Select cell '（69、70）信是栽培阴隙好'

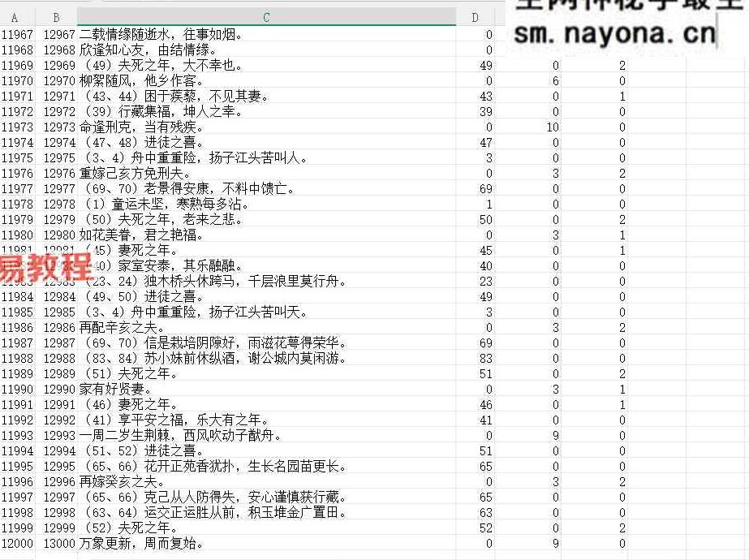pos(266,343)
